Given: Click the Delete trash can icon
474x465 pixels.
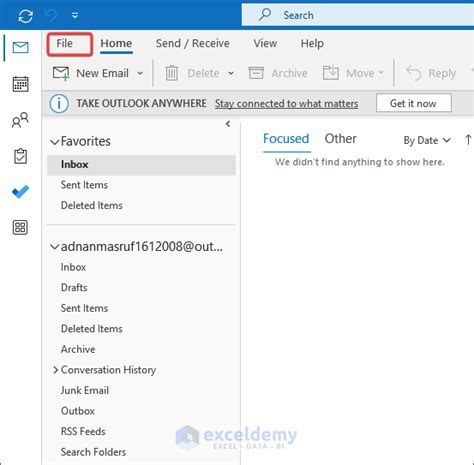Looking at the screenshot, I should (172, 73).
